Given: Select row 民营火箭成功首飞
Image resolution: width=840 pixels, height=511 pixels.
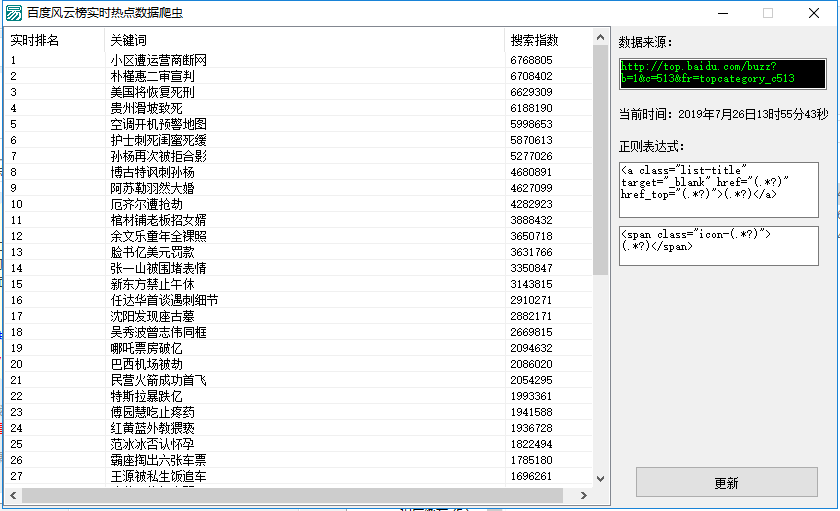Looking at the screenshot, I should pyautogui.click(x=298, y=380).
